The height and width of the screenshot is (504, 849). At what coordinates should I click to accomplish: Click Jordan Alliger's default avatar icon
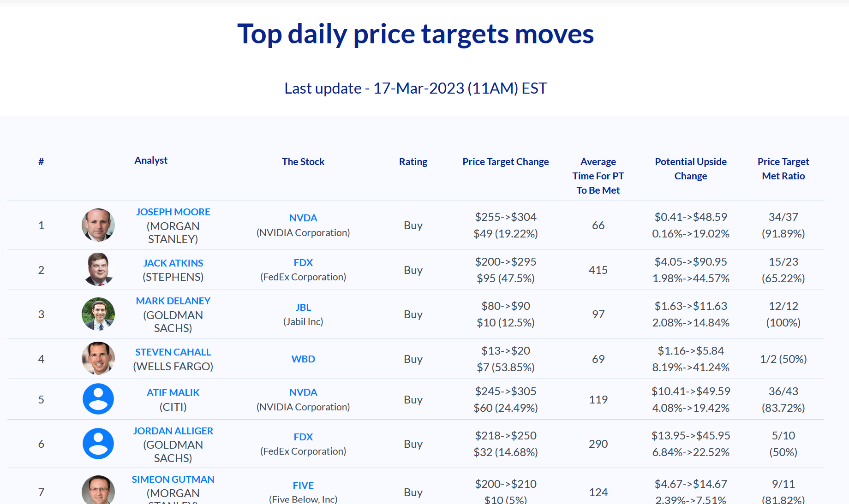(98, 444)
